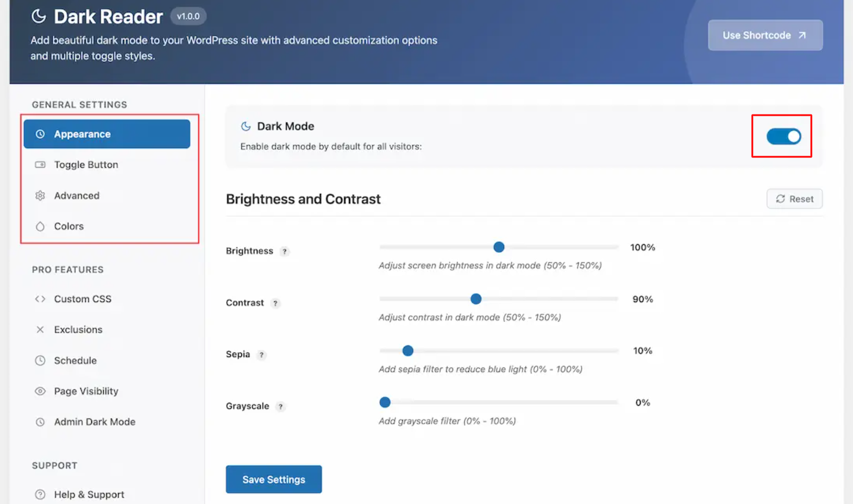Adjust the Brightness slider handle
This screenshot has height=504, width=853.
coord(498,247)
